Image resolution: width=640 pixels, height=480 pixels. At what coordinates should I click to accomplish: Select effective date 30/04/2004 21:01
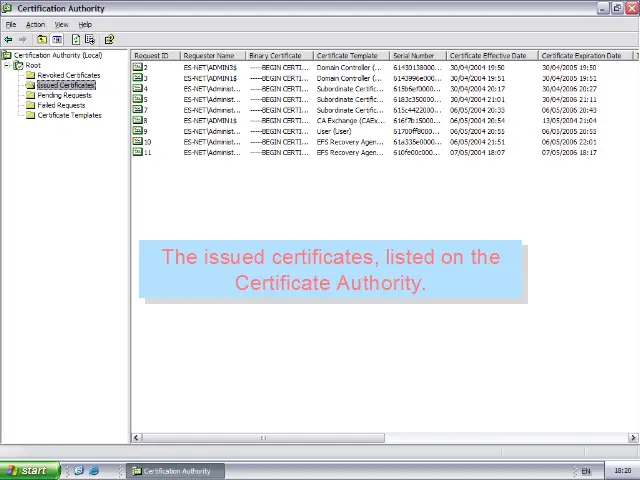click(x=477, y=99)
